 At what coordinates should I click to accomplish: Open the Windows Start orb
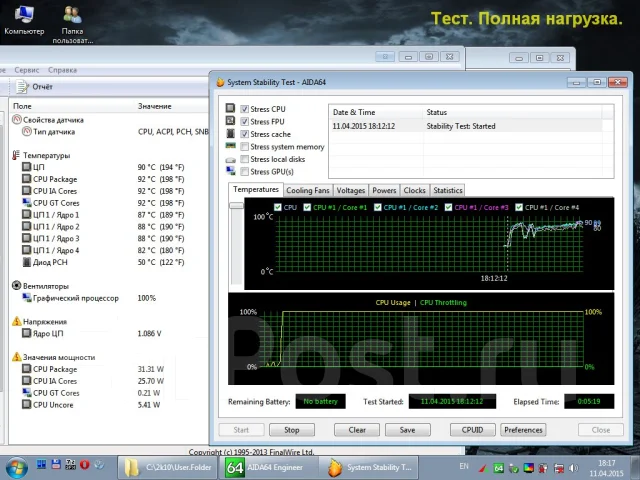point(16,468)
